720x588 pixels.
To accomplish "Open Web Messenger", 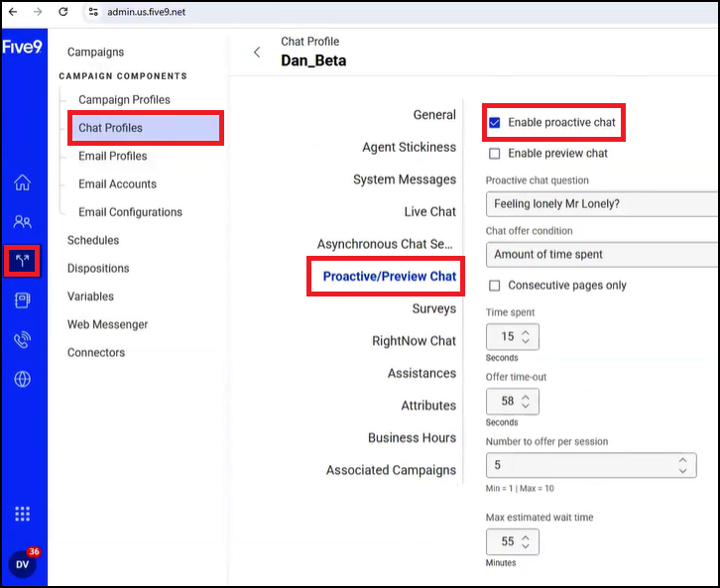I will 107,324.
